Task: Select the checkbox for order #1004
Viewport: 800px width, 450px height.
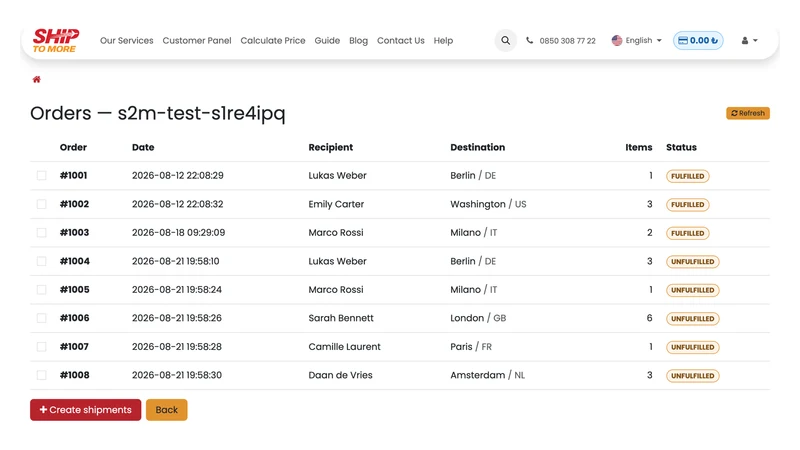Action: tap(41, 261)
